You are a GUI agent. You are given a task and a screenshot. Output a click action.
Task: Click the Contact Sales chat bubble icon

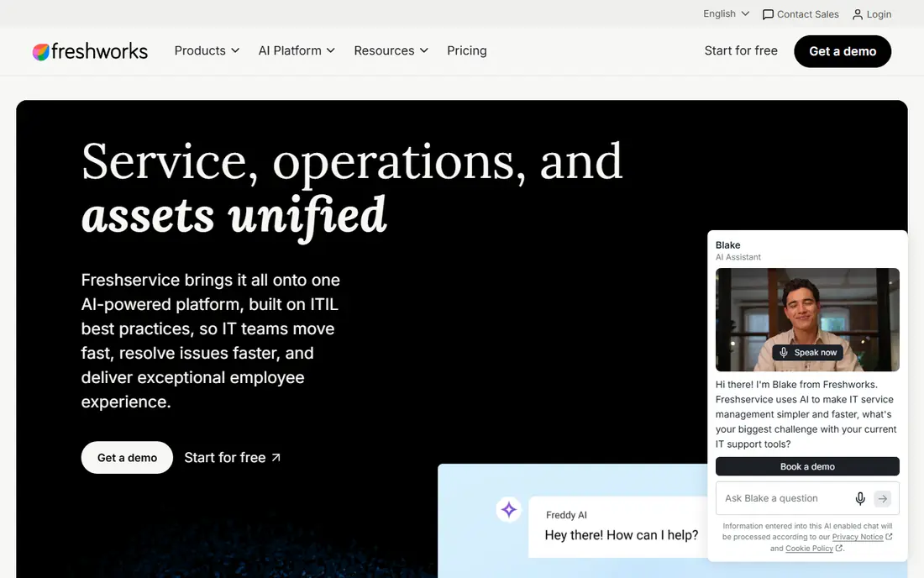coord(768,14)
